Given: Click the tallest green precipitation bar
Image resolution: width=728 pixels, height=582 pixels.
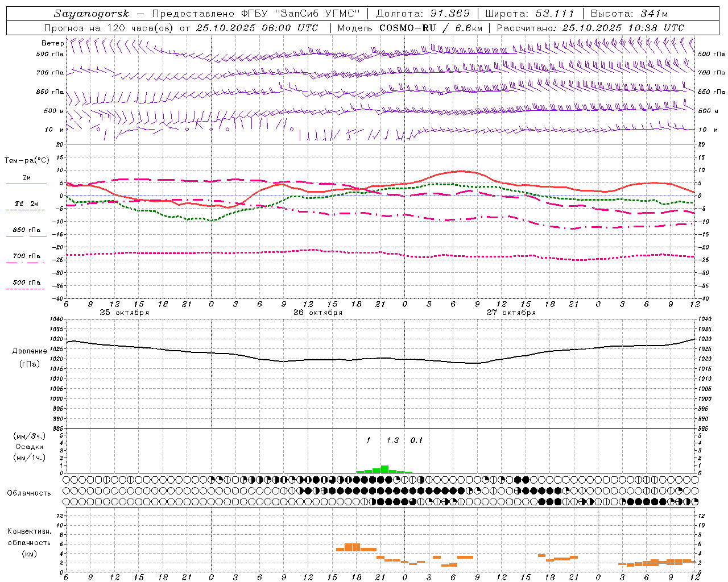Looking at the screenshot, I should (384, 469).
